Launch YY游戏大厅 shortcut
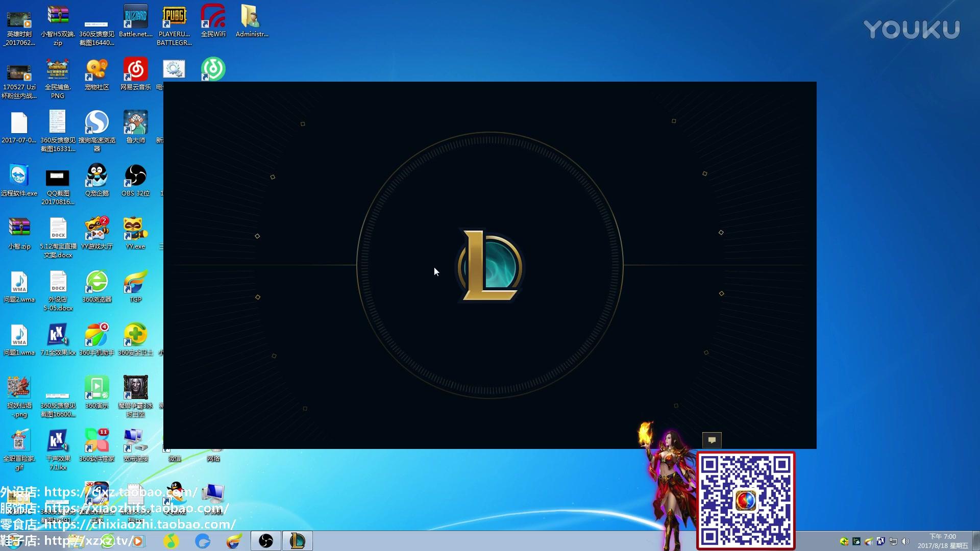980x551 pixels. pyautogui.click(x=96, y=233)
